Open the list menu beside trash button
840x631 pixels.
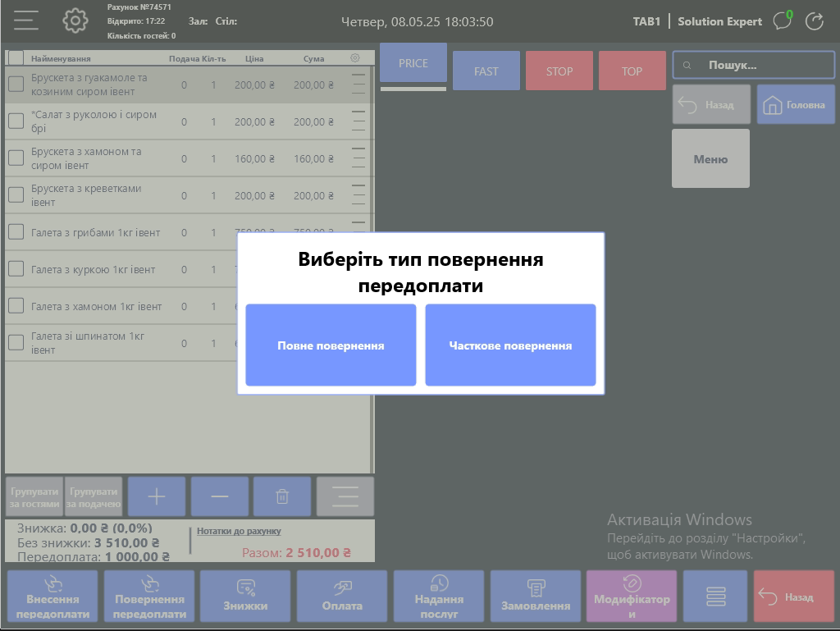coord(345,496)
